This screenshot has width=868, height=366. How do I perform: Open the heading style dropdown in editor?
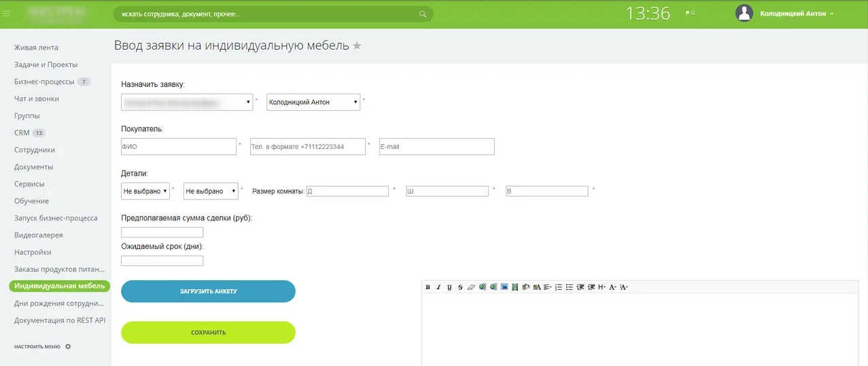(x=602, y=287)
